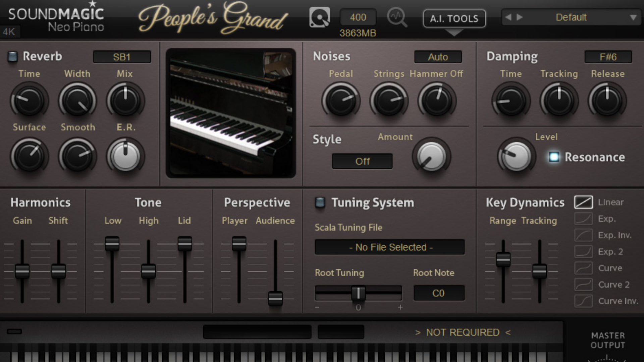The width and height of the screenshot is (644, 362).
Task: Select the Exp. curve icon
Action: [x=583, y=219]
